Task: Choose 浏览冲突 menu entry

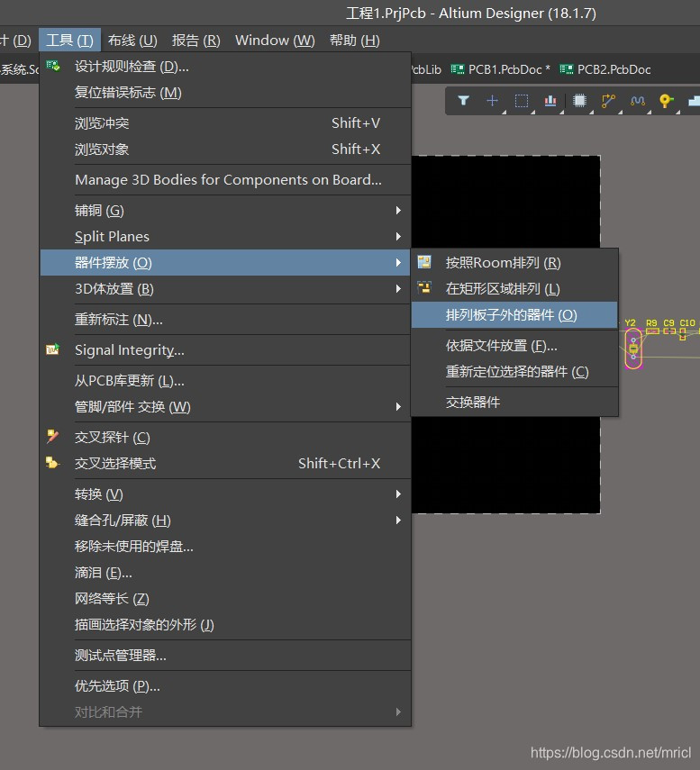Action: [x=225, y=122]
